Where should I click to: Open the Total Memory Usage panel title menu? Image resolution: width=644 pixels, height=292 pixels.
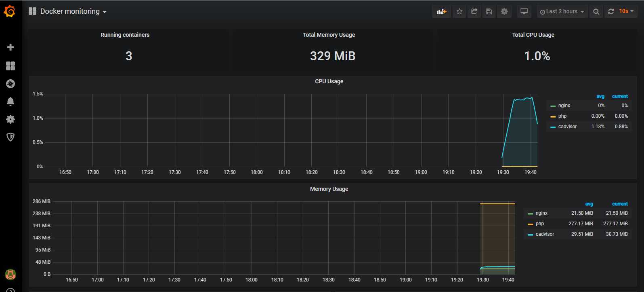[x=329, y=35]
